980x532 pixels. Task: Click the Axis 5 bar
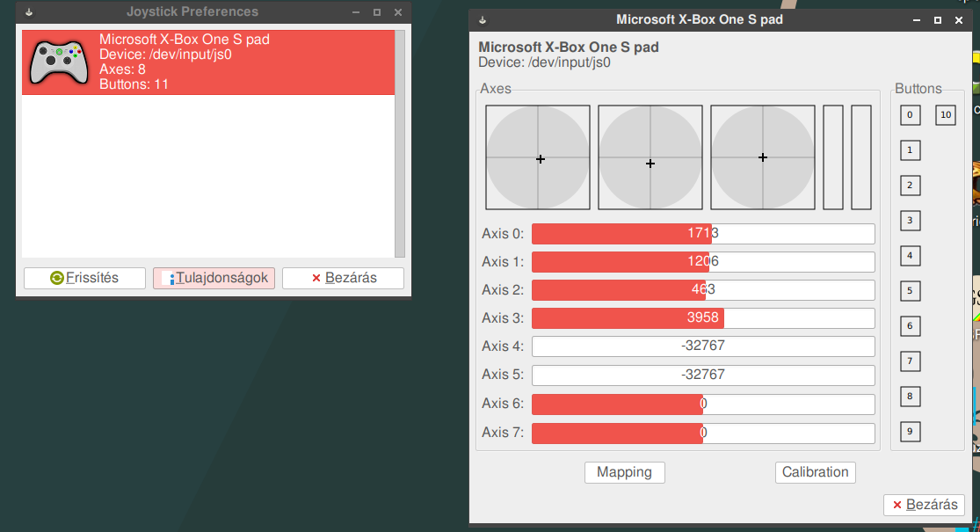coord(703,375)
